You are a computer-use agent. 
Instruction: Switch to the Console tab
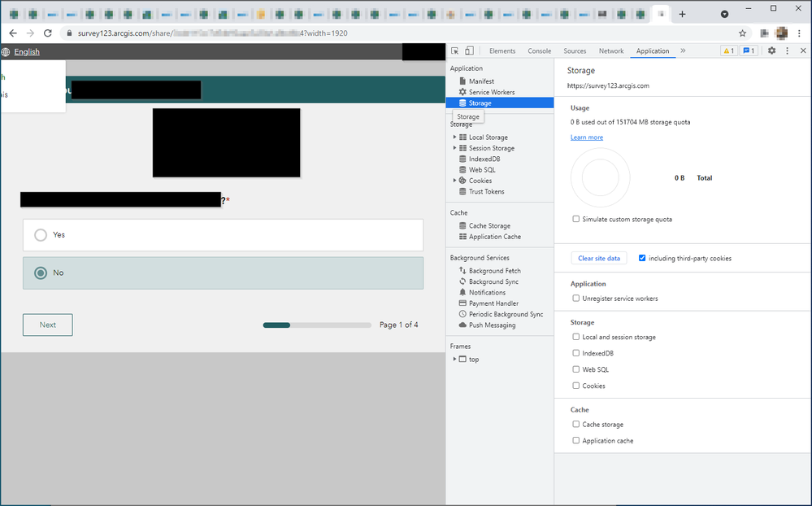539,50
